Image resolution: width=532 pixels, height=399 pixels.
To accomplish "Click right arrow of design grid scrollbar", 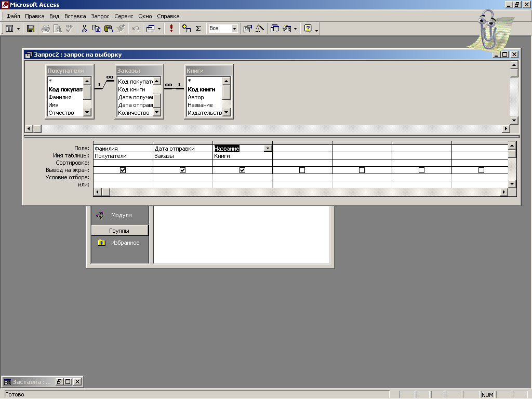I will tap(504, 192).
